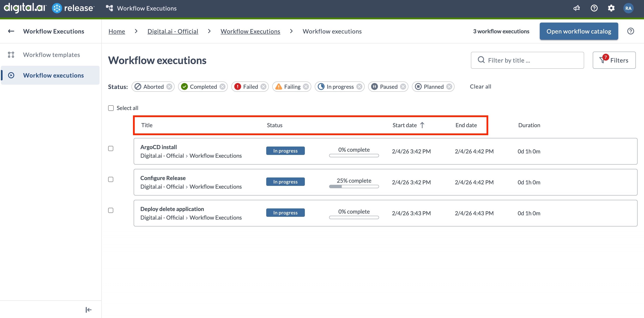The image size is (644, 318).
Task: Open the announcements megaphone icon
Action: click(x=576, y=8)
